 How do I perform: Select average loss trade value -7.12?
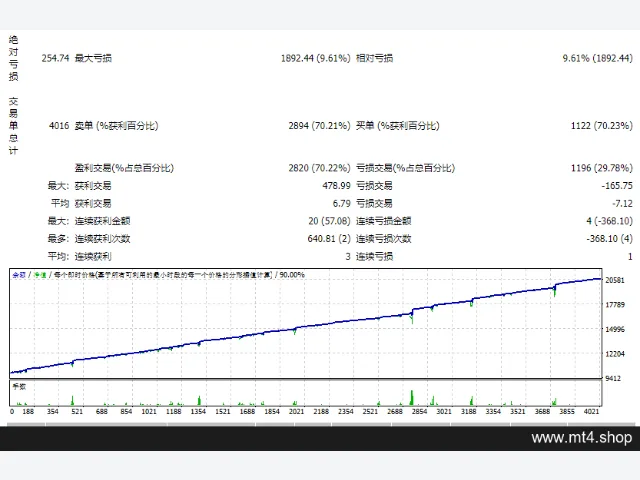click(x=622, y=203)
